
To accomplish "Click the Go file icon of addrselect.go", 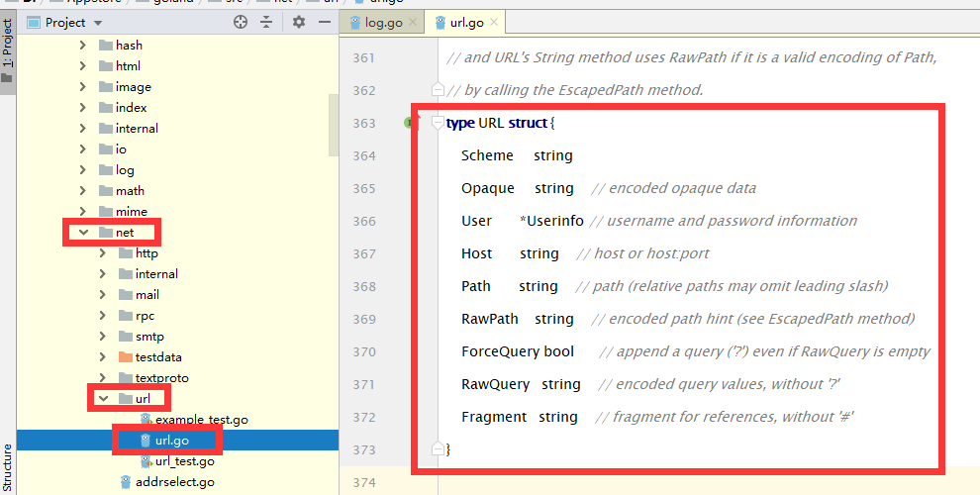I will [126, 482].
